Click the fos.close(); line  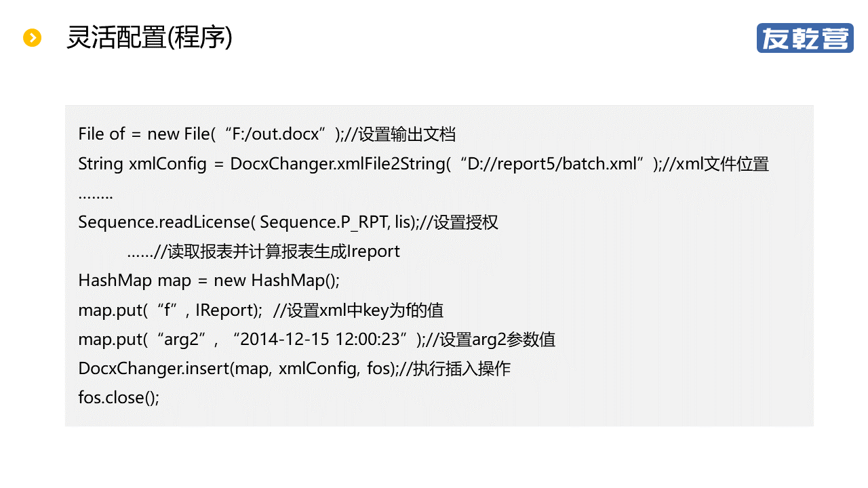click(119, 397)
